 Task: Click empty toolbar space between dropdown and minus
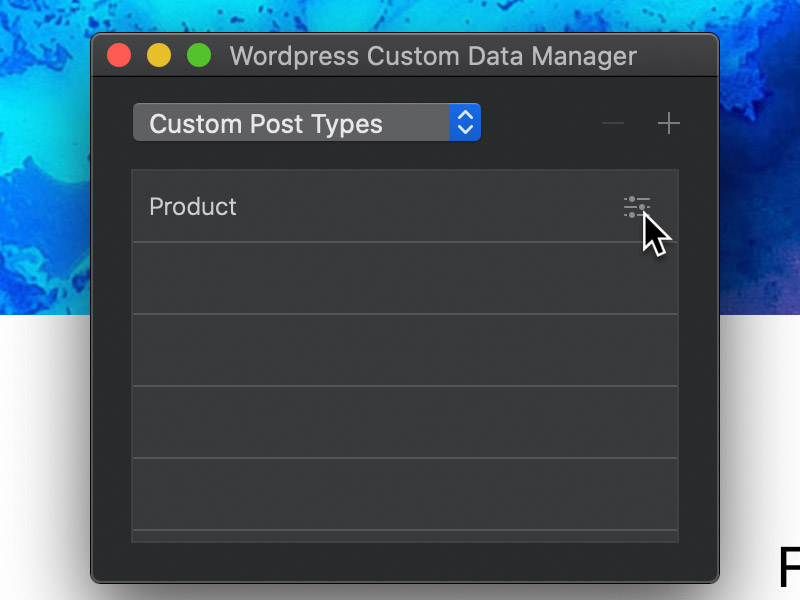click(x=540, y=124)
